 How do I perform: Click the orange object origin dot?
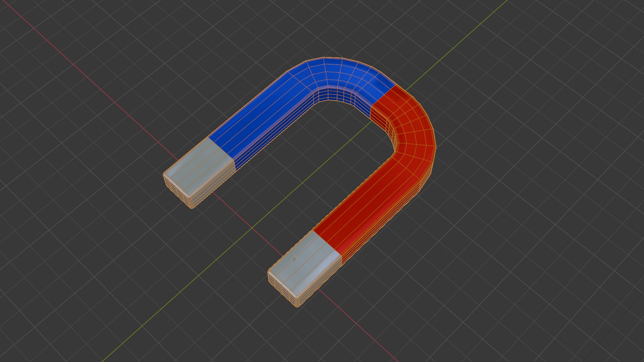pyautogui.click(x=294, y=259)
